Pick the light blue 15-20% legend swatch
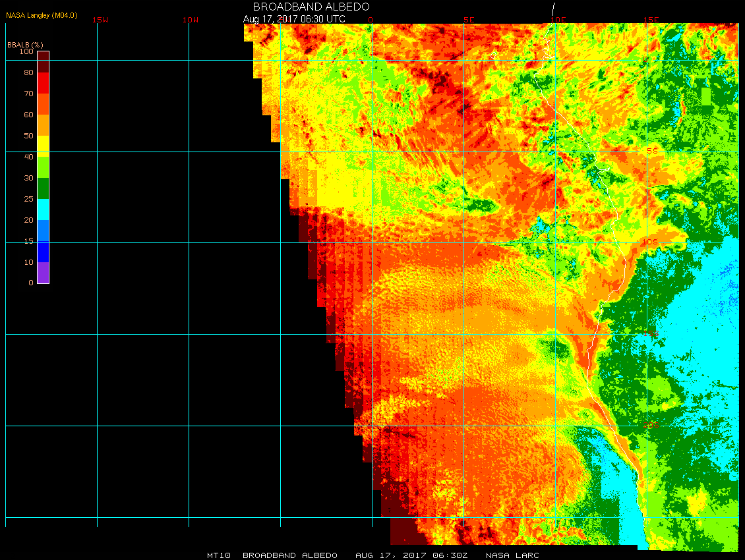The width and height of the screenshot is (745, 560). tap(44, 231)
